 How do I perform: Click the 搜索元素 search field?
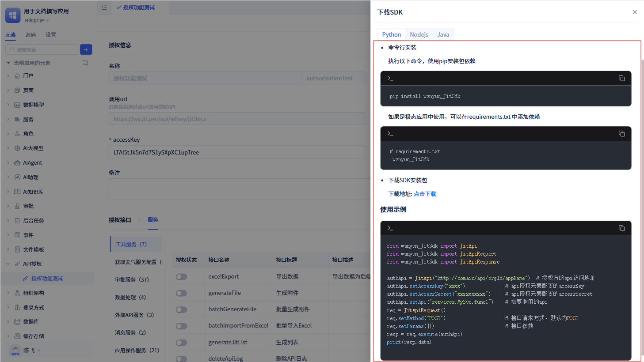(42, 49)
